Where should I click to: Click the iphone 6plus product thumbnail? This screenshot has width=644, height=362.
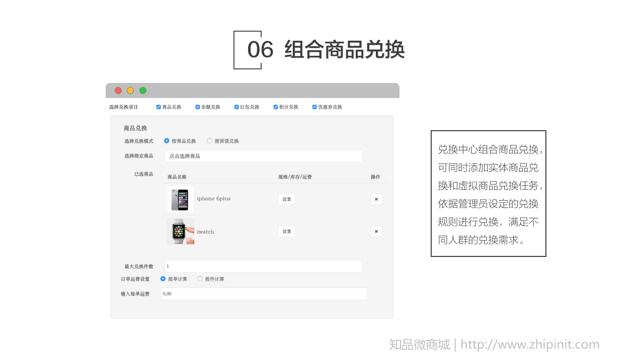(x=180, y=199)
